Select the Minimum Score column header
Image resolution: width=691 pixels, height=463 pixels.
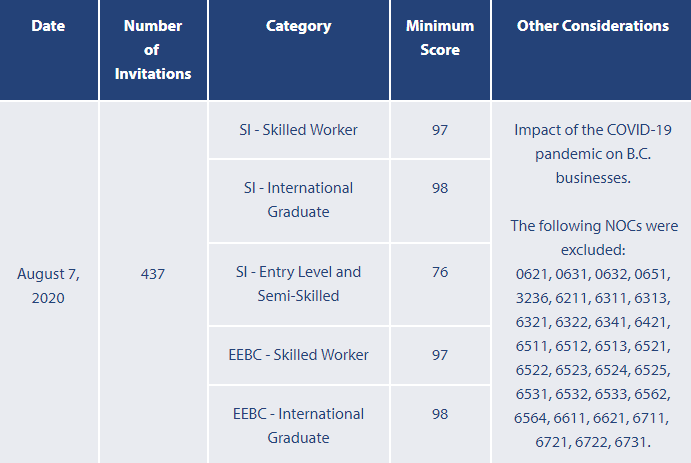point(440,37)
